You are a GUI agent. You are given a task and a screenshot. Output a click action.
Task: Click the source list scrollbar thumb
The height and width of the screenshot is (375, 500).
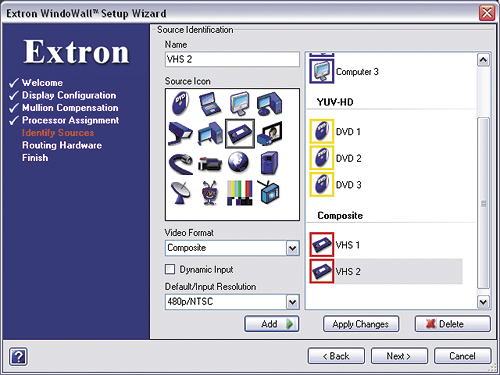click(483, 203)
